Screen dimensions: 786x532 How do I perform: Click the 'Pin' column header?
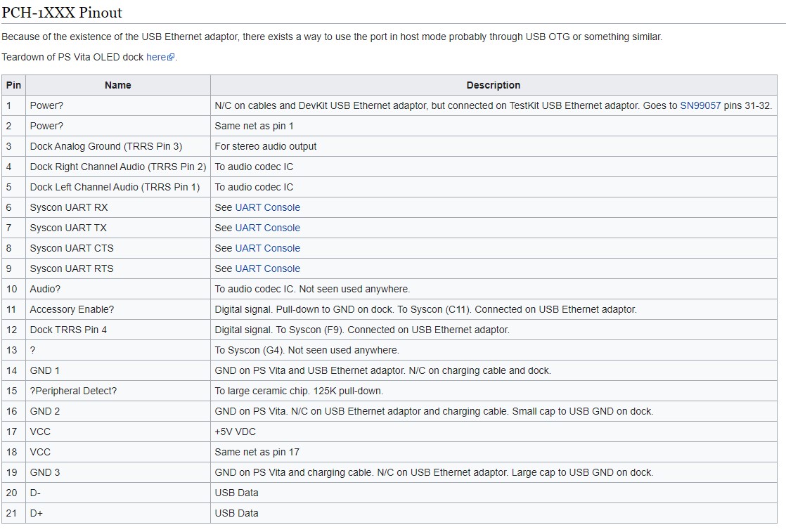[x=13, y=85]
